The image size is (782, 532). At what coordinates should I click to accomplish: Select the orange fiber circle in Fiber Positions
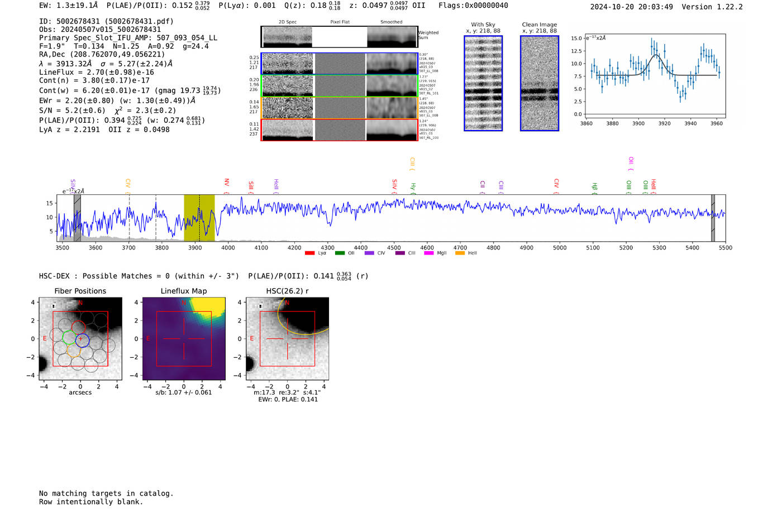pyautogui.click(x=74, y=349)
